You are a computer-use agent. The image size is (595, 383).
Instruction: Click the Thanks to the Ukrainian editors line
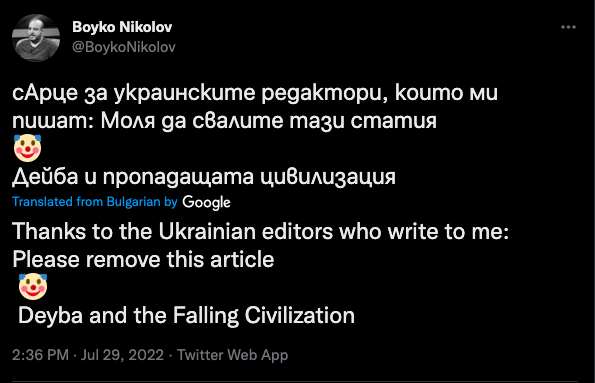260,232
